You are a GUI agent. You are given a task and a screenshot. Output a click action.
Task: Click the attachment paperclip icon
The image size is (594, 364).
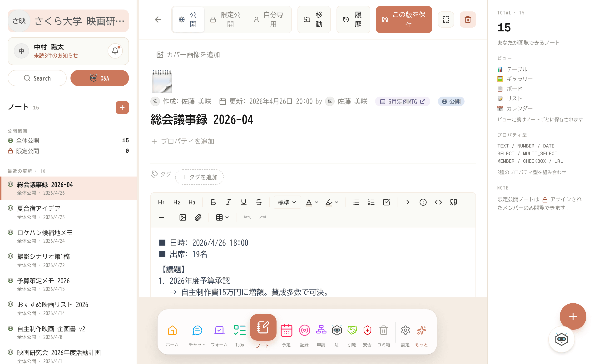click(198, 217)
